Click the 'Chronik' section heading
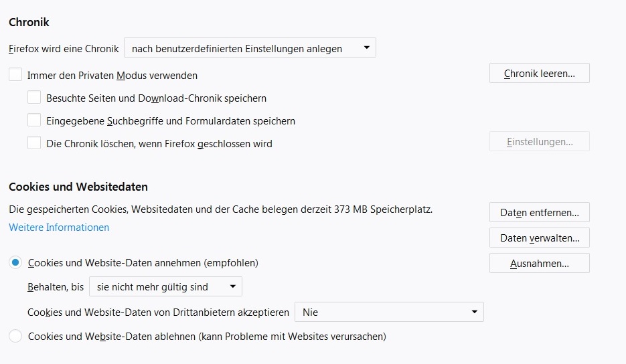Viewport: 626px width, 364px height. click(29, 22)
